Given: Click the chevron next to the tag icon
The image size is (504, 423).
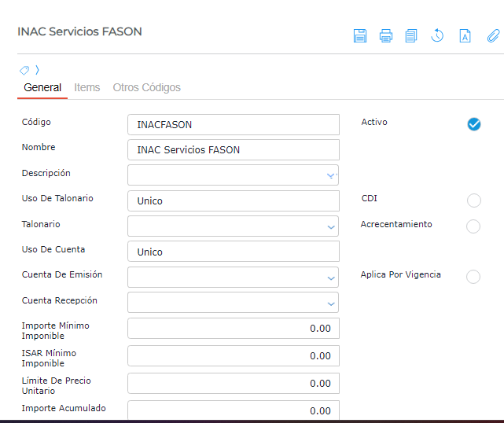Looking at the screenshot, I should coord(37,70).
